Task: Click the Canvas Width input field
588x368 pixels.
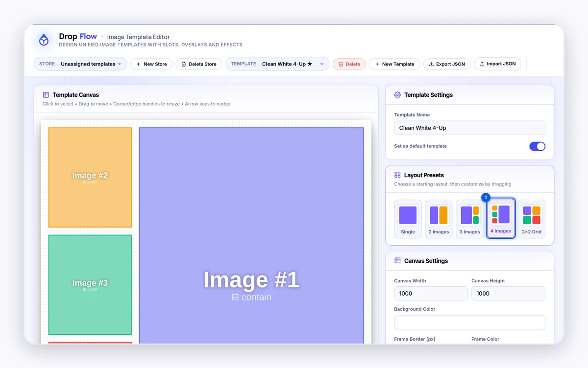Action: point(431,293)
